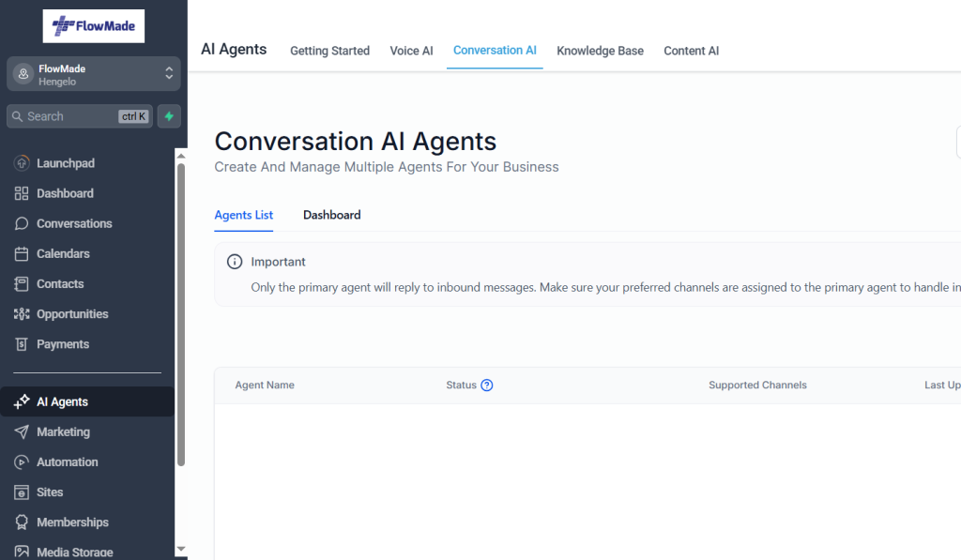Open the Getting Started link
This screenshot has width=961, height=560.
tap(329, 51)
